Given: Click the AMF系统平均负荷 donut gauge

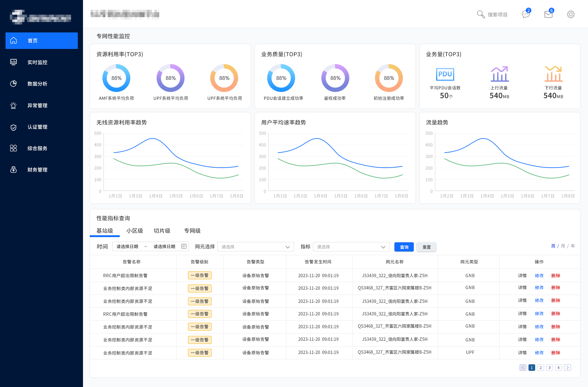Looking at the screenshot, I should pyautogui.click(x=116, y=78).
